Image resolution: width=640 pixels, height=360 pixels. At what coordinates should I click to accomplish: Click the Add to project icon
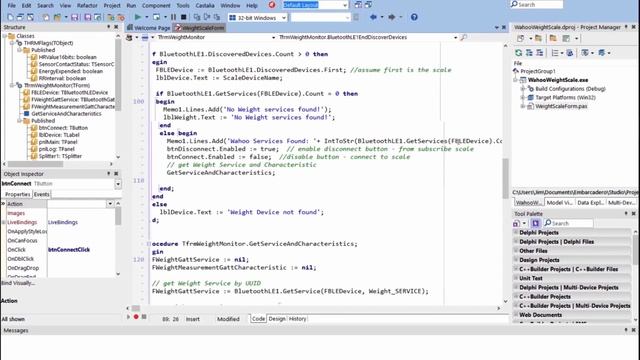111,17
